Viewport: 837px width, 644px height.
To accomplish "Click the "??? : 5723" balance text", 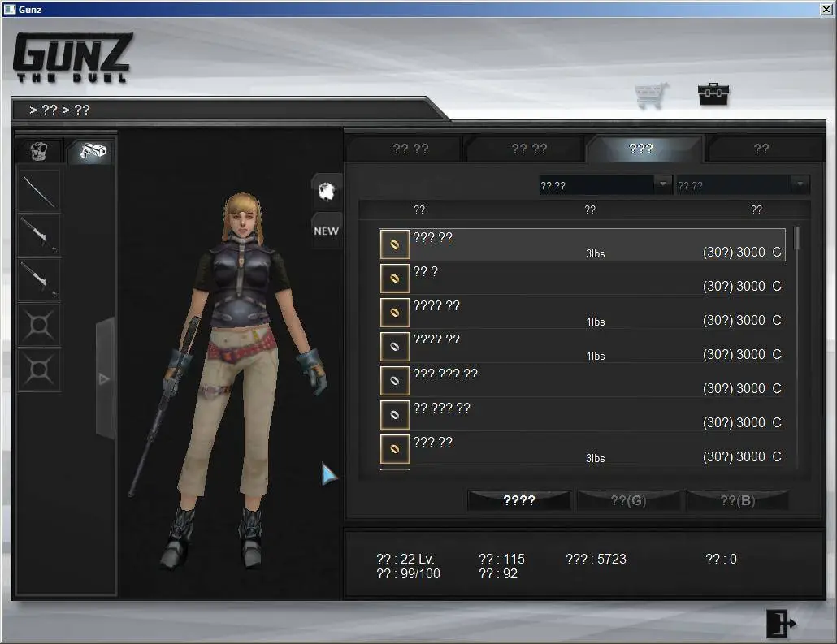I will pyautogui.click(x=596, y=559).
